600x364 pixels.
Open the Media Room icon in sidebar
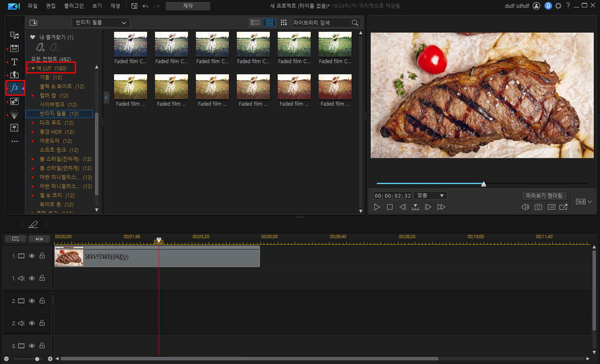(14, 35)
